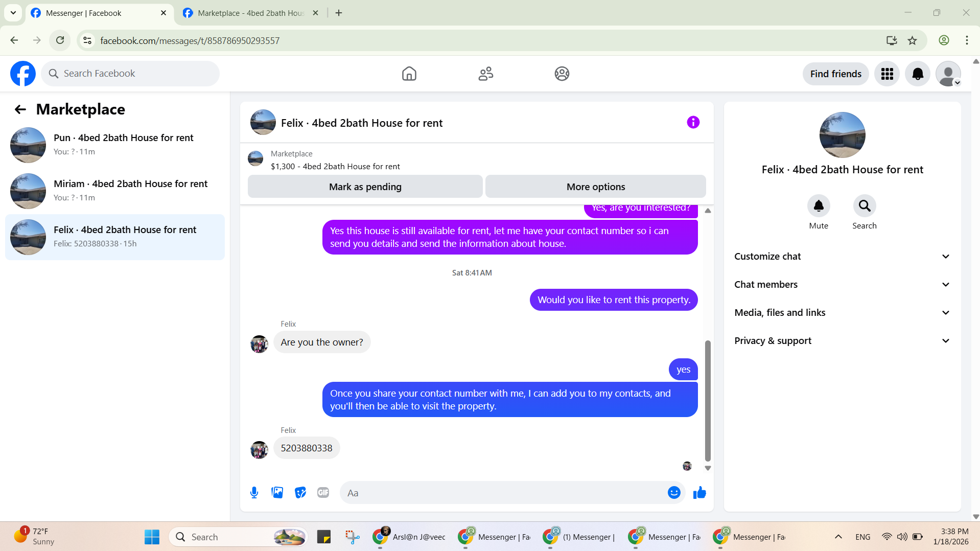The image size is (980, 551).
Task: Open the ENG language indicator
Action: [862, 537]
